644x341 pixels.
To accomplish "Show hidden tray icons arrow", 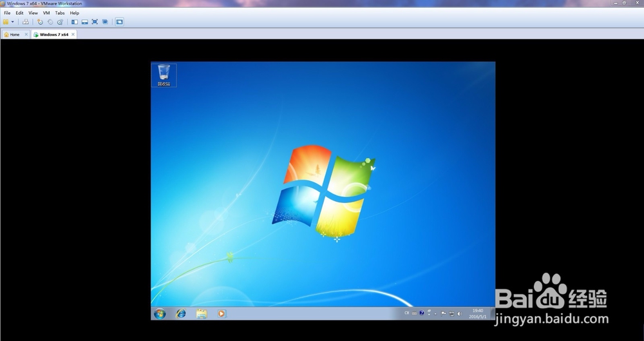I will [435, 315].
